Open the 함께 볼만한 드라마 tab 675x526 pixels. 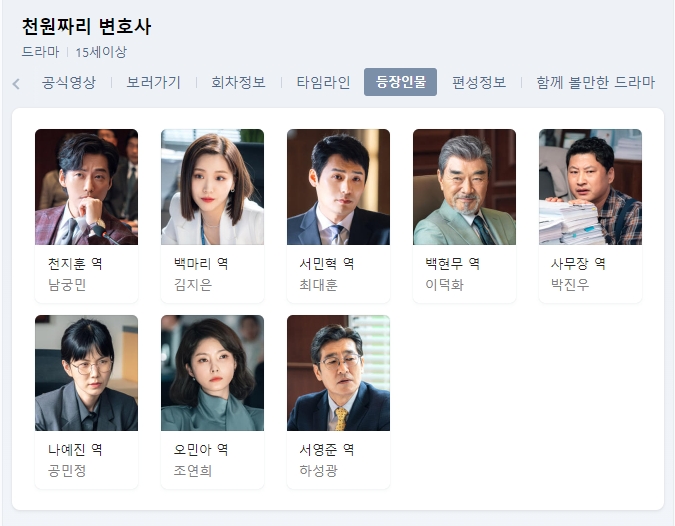point(595,82)
